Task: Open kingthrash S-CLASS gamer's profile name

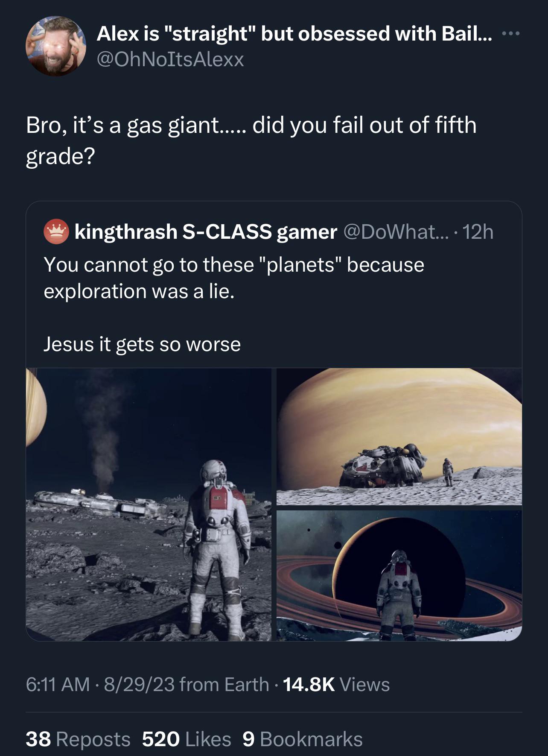Action: click(206, 232)
